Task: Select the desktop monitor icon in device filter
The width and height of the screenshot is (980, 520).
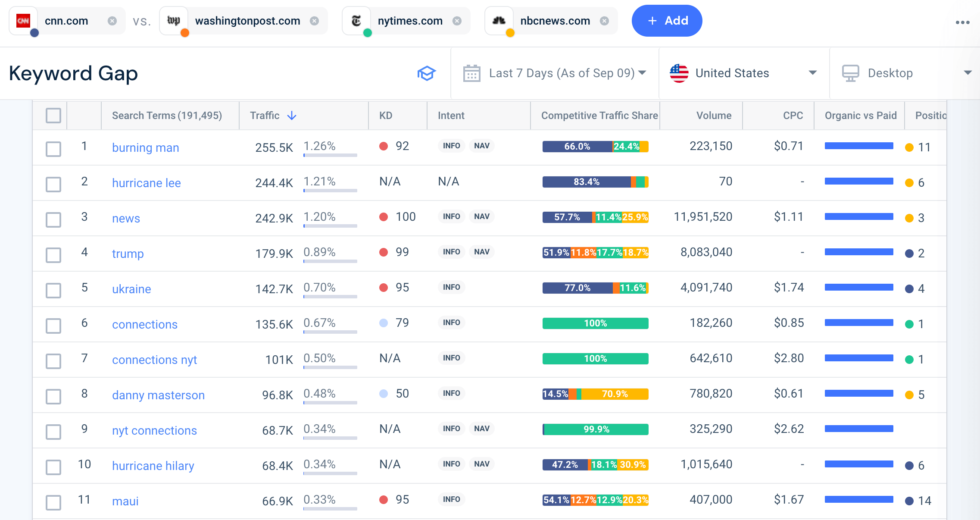Action: (x=850, y=72)
